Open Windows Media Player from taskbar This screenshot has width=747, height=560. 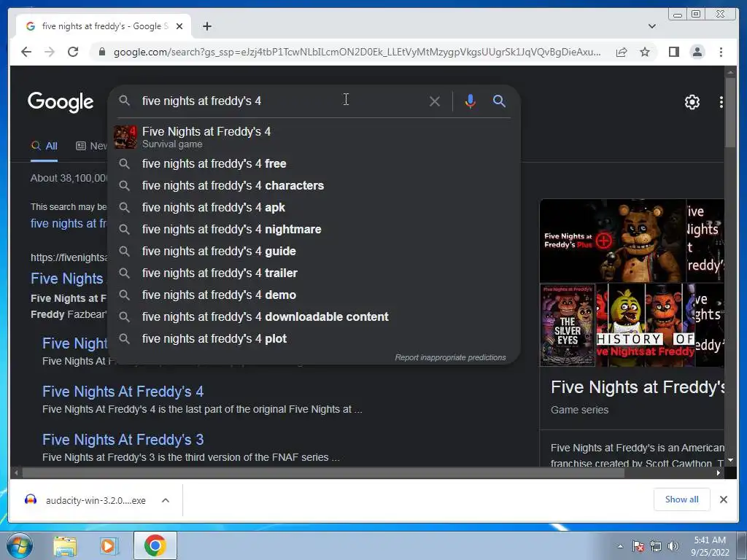108,546
